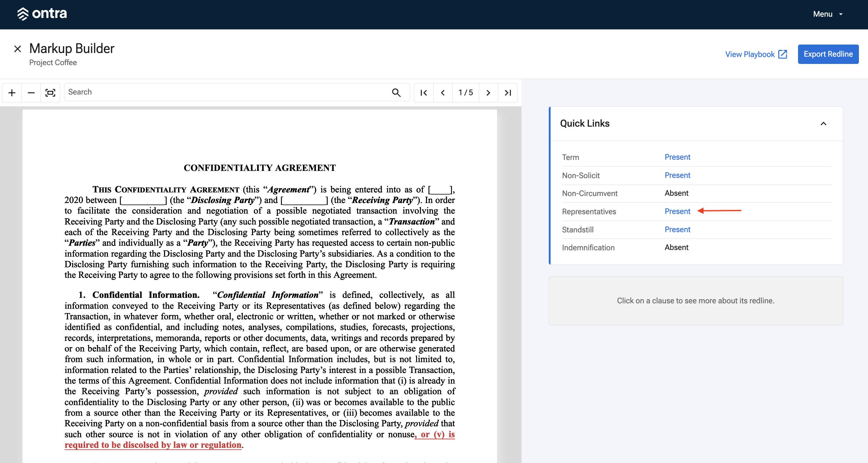The width and height of the screenshot is (868, 463).
Task: Click the Ontra logo
Action: click(42, 14)
